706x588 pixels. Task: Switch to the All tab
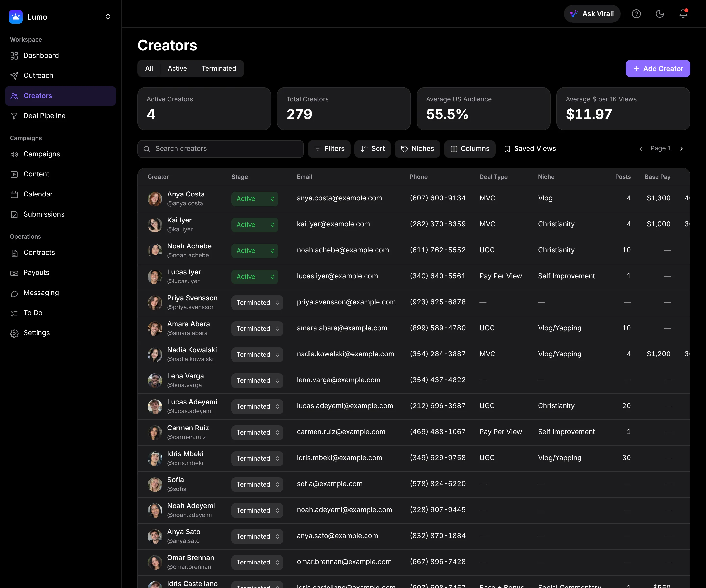(x=149, y=69)
